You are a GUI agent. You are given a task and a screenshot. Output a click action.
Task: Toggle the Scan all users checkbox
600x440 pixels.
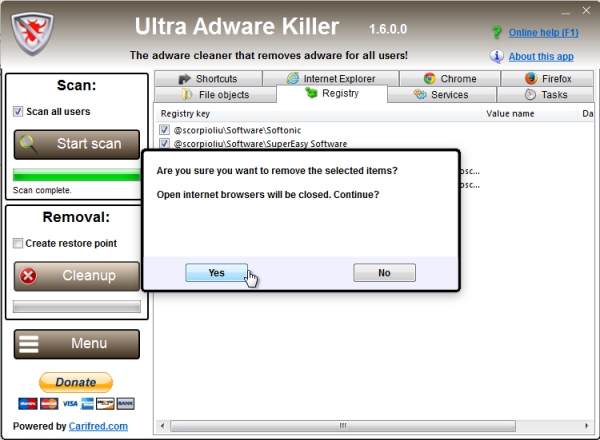pos(18,111)
